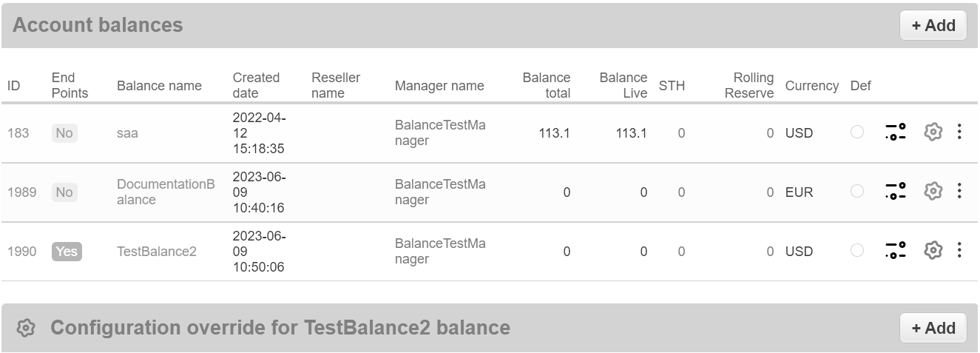Click Add button in Account balances header
Viewport: 980px width, 353px height.
point(933,25)
